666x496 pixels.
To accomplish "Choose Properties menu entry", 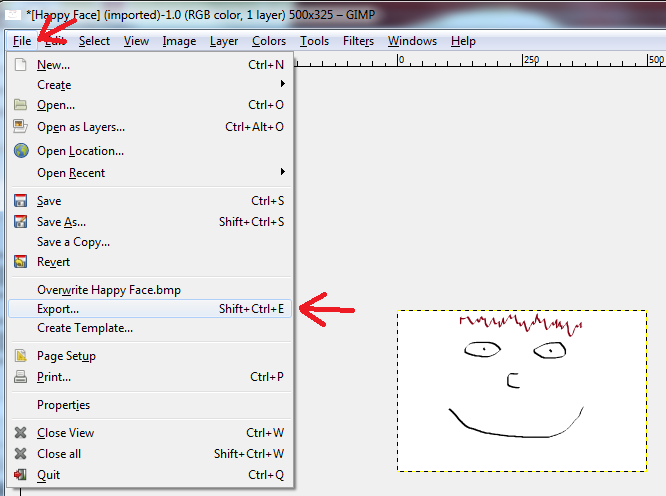I will [x=150, y=405].
